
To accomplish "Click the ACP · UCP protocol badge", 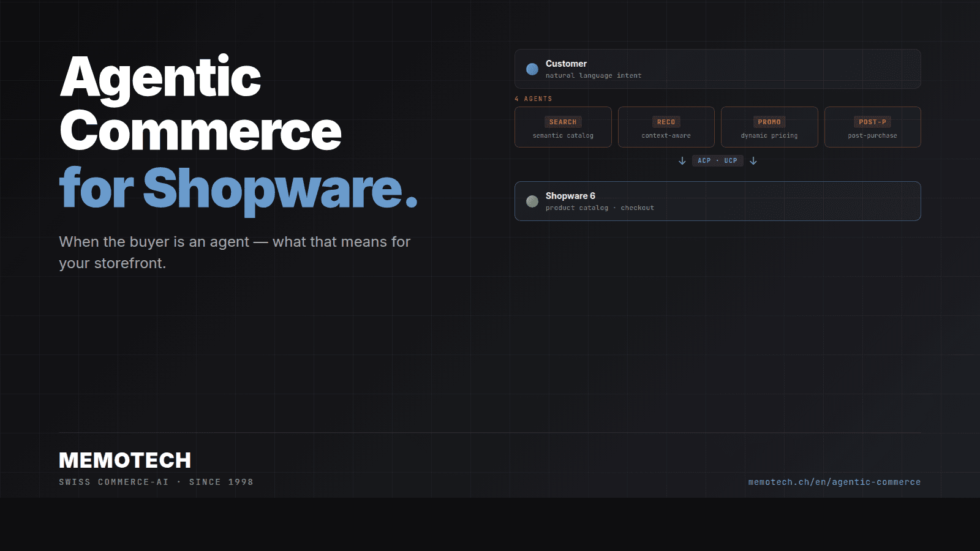I will tap(717, 160).
